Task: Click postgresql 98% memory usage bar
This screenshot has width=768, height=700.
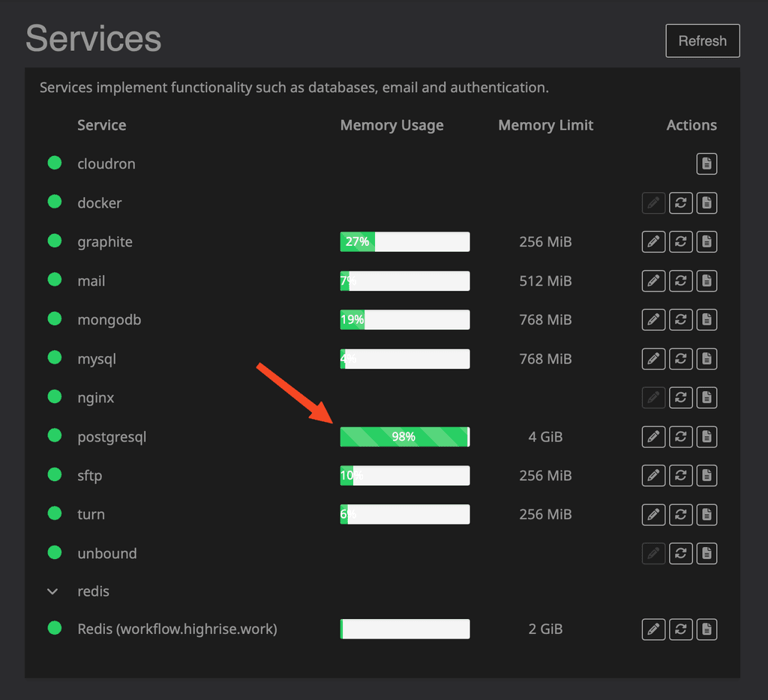Action: 405,437
